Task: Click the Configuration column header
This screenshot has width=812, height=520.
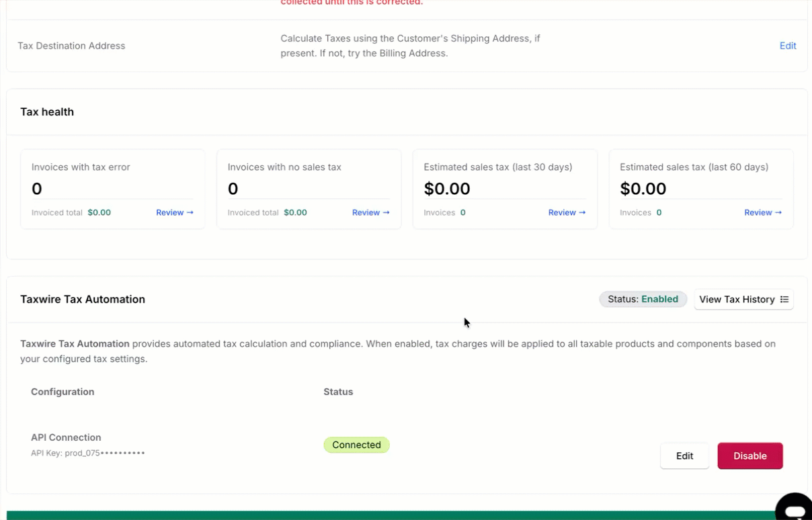Action: (x=63, y=392)
